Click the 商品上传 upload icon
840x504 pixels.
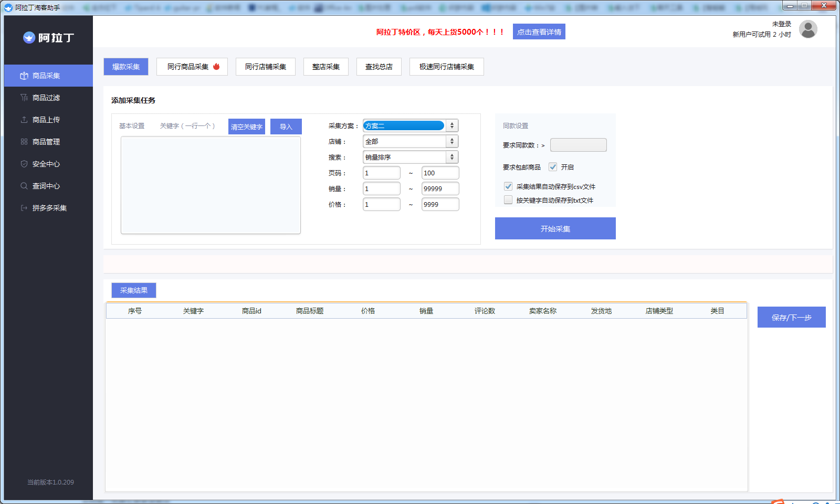(24, 120)
